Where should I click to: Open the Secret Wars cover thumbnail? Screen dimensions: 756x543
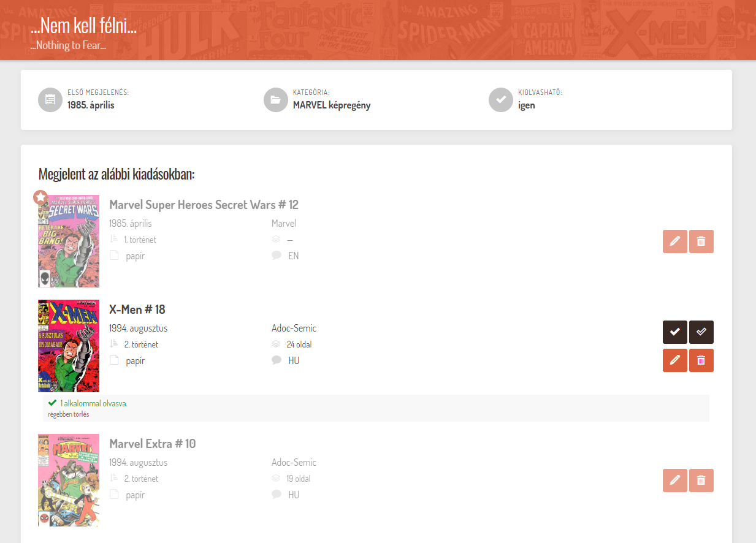coord(69,241)
